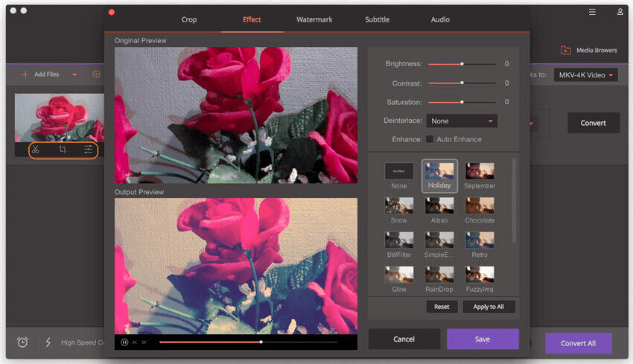Adjust the Brightness slider
This screenshot has width=633, height=364.
coord(462,64)
